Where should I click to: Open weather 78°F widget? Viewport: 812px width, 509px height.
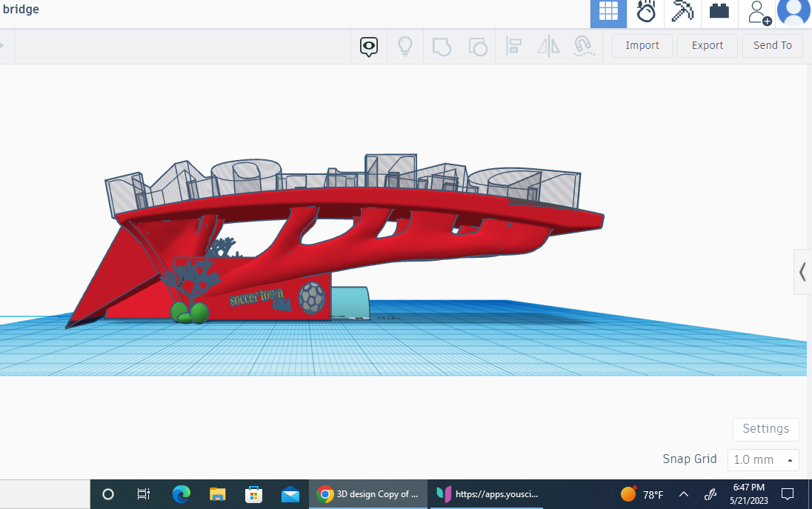point(642,494)
